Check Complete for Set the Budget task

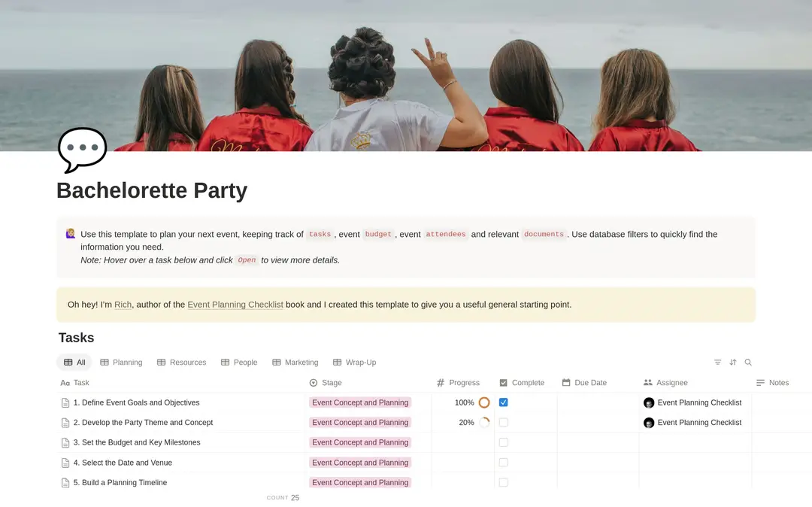tap(503, 442)
